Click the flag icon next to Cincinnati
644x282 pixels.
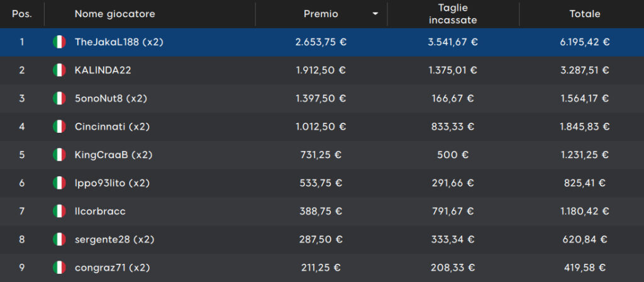[x=59, y=127]
